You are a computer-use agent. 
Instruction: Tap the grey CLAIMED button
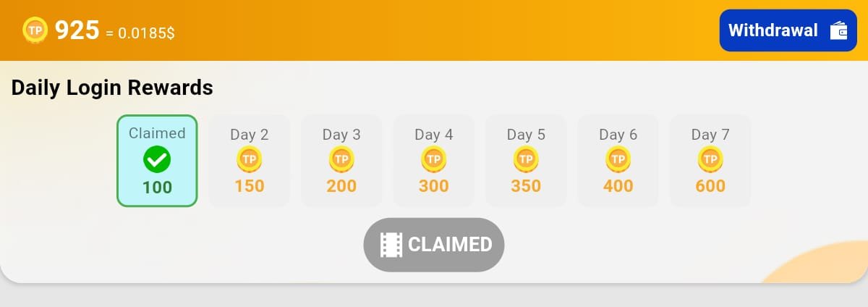434,245
